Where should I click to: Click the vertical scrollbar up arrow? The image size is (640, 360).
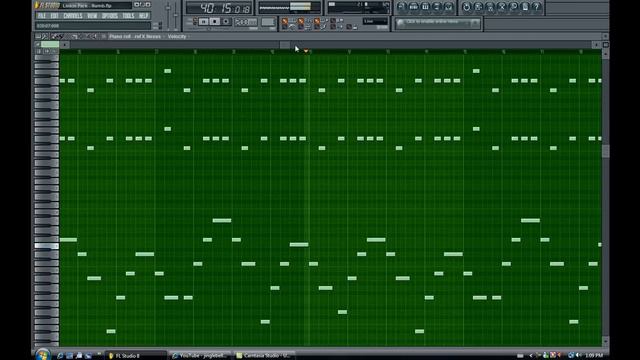click(x=606, y=53)
